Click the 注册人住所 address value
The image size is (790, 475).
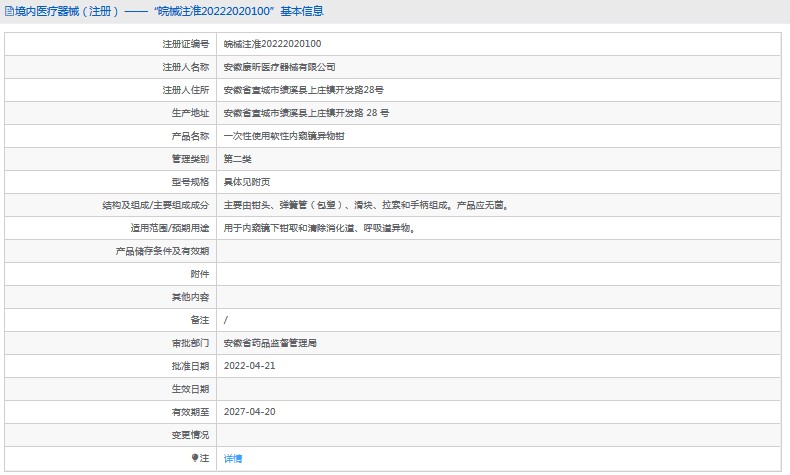click(x=304, y=90)
